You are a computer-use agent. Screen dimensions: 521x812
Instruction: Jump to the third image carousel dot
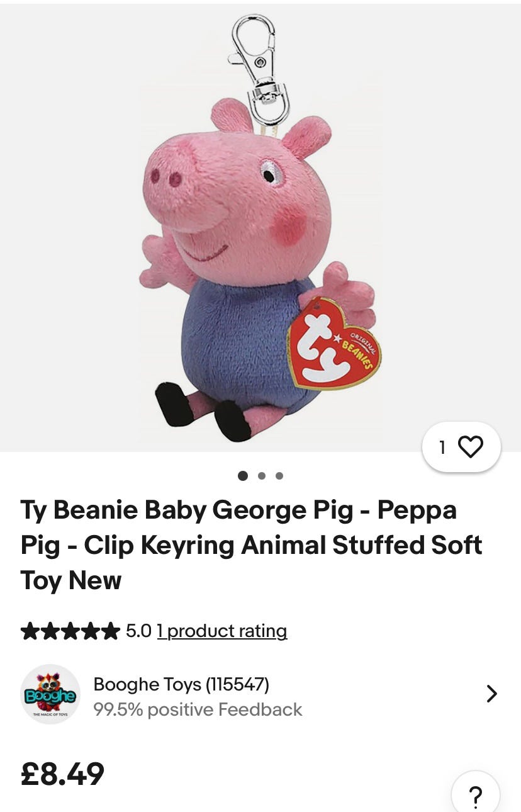tap(279, 476)
